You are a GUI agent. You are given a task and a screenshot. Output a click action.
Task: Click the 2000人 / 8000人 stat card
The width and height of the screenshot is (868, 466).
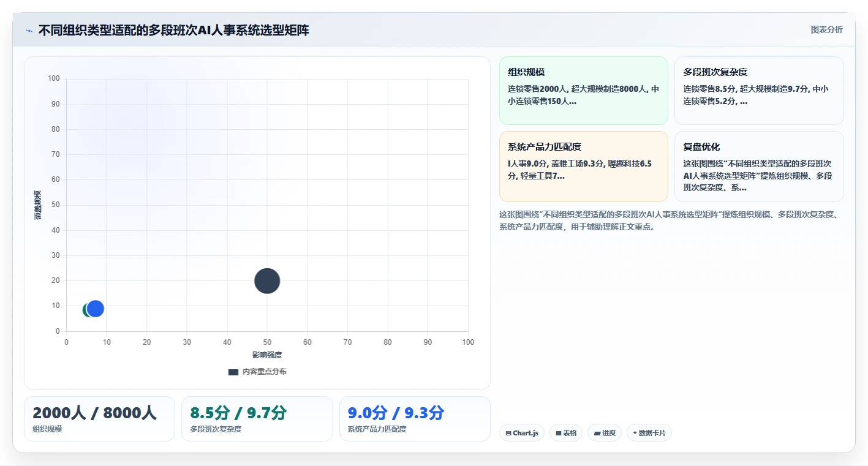99,419
